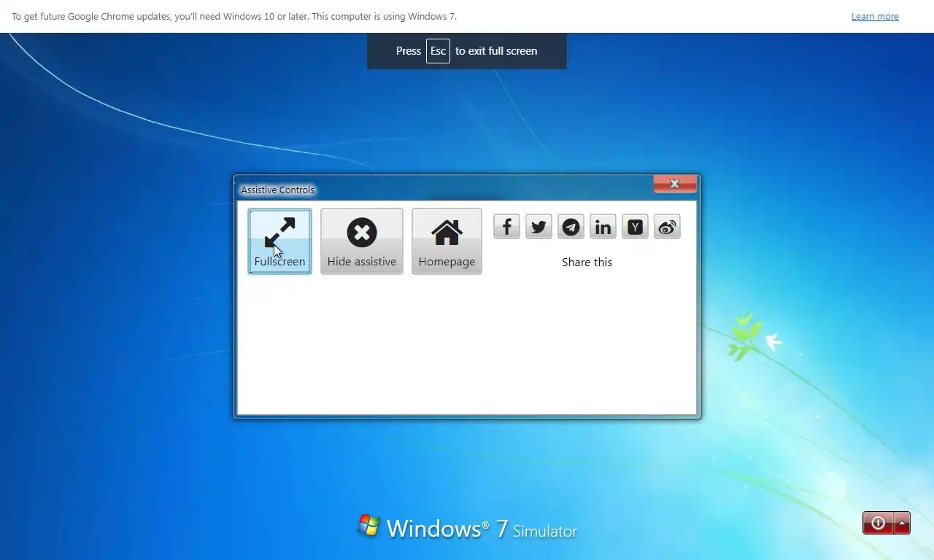
Task: Click the Fullscreen button in Assistive Controls
Action: tap(279, 241)
